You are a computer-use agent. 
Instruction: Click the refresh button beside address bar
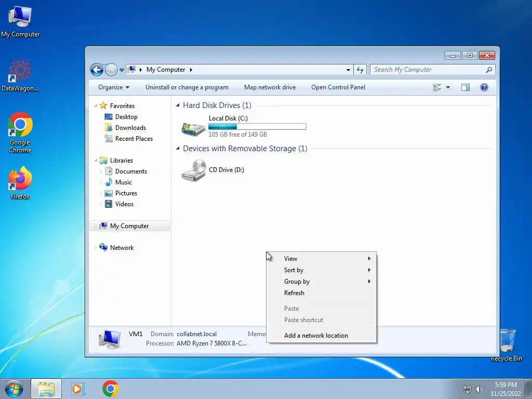360,70
